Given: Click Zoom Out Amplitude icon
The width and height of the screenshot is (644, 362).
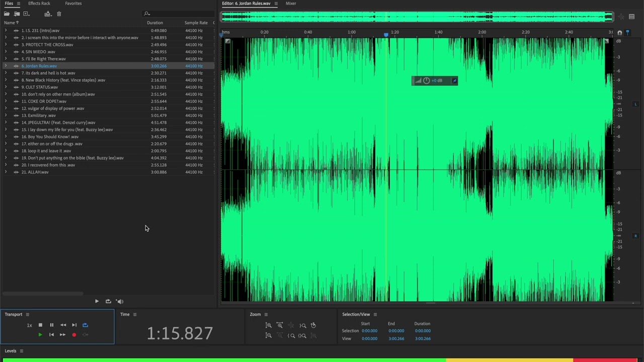Looking at the screenshot, I should [x=269, y=335].
